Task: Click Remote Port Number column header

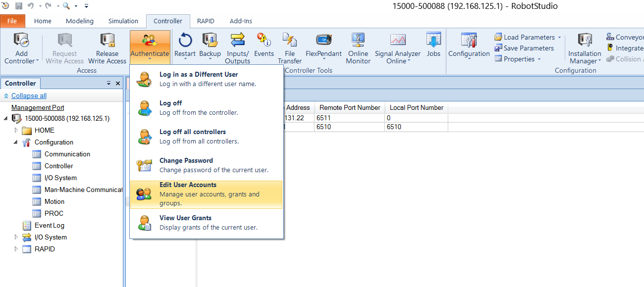Action: (x=350, y=107)
